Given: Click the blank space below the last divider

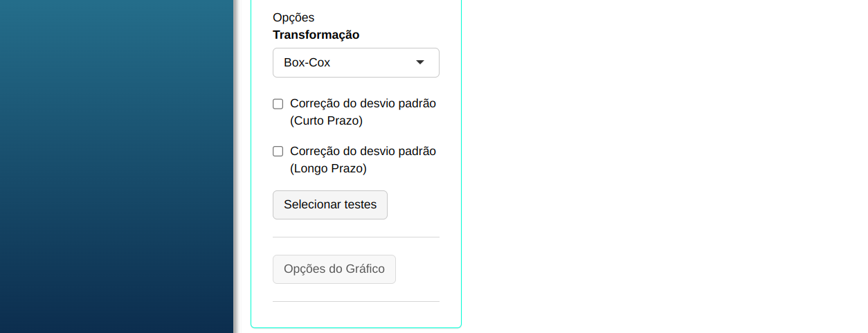Looking at the screenshot, I should pyautogui.click(x=356, y=314).
